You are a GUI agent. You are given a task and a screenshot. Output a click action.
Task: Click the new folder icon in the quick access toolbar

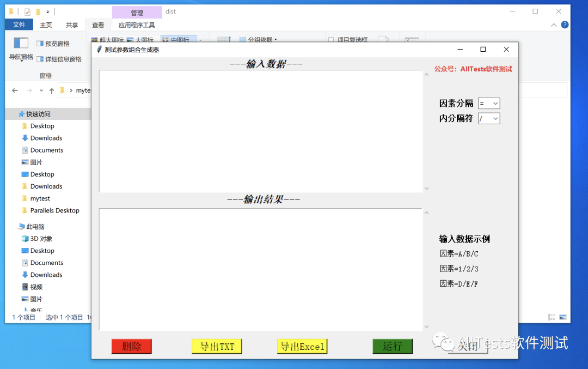[38, 12]
